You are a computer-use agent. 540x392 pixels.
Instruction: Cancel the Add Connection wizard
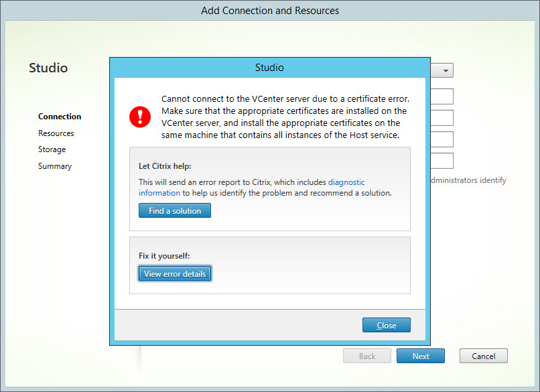tap(483, 356)
